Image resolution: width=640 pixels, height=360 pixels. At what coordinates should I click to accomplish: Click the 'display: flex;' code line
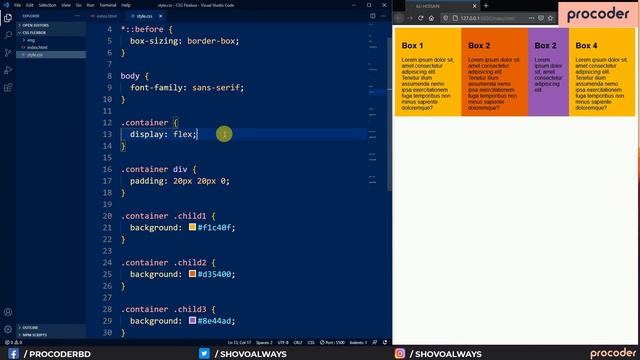[x=164, y=134]
